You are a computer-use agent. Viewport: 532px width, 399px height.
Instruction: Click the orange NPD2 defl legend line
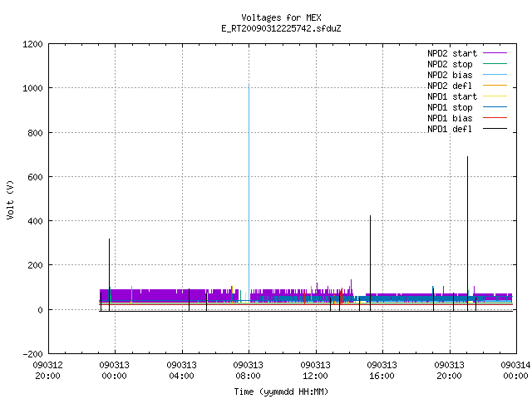495,85
